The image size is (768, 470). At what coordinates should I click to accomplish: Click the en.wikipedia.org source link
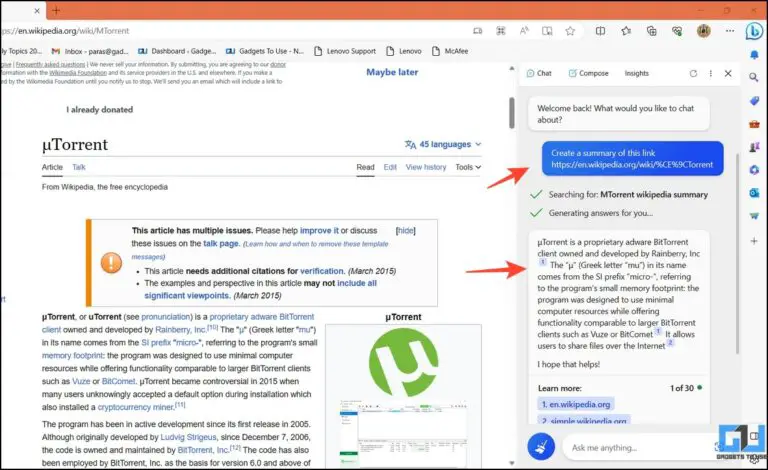click(575, 404)
